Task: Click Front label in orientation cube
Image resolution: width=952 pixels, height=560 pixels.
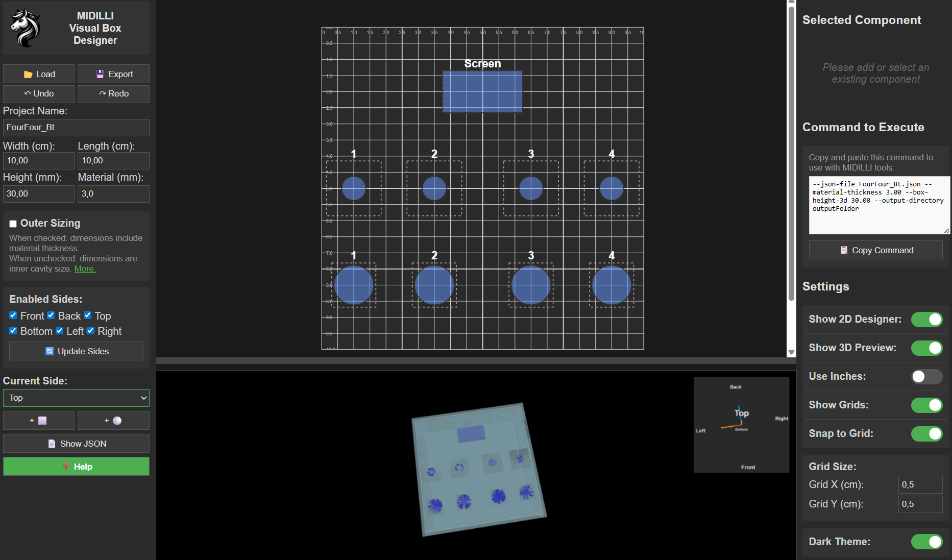Action: click(x=748, y=467)
